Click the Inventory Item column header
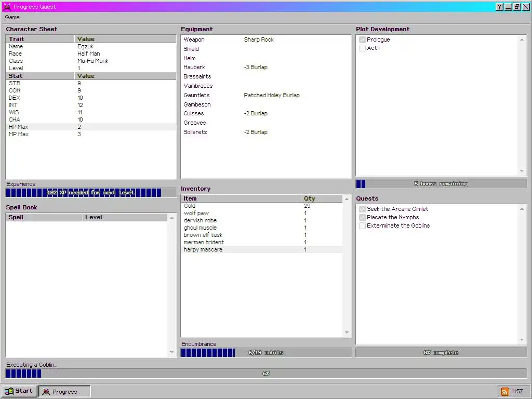 click(x=241, y=198)
